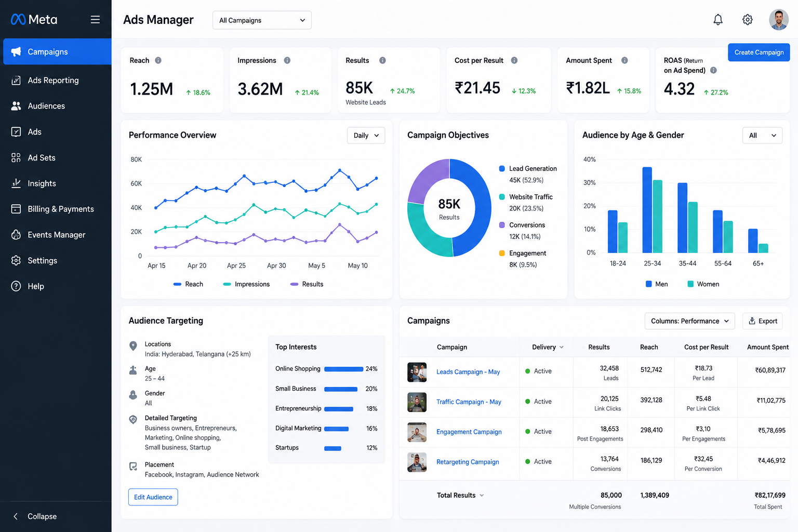Open the Leads Campaign - May link
This screenshot has height=532, width=798.
[468, 372]
